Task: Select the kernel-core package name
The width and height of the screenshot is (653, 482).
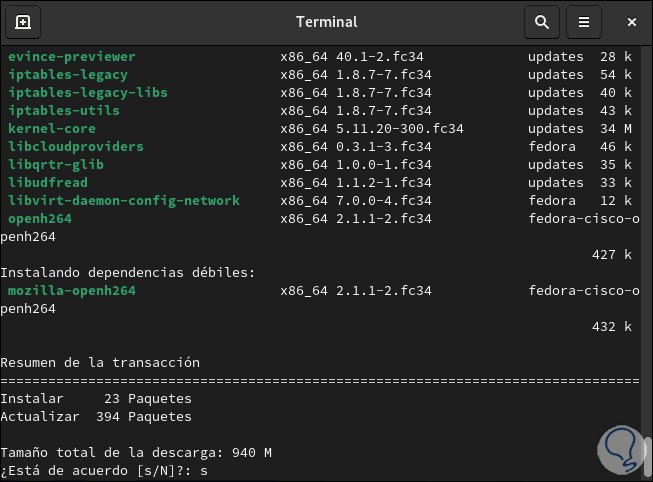Action: 51,129
